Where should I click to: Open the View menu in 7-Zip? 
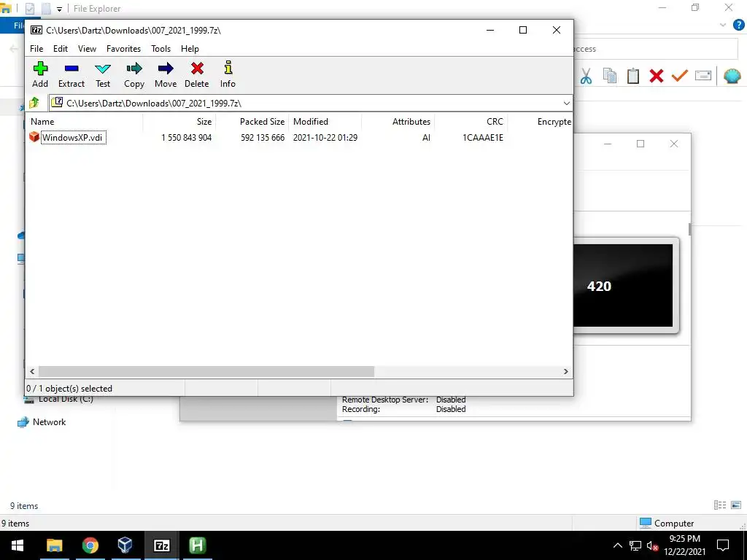88,49
